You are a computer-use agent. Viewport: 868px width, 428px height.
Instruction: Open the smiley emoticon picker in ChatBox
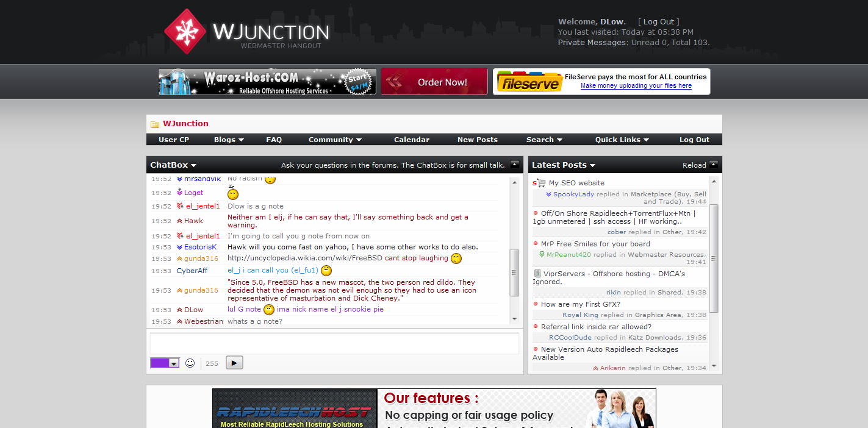(x=190, y=363)
